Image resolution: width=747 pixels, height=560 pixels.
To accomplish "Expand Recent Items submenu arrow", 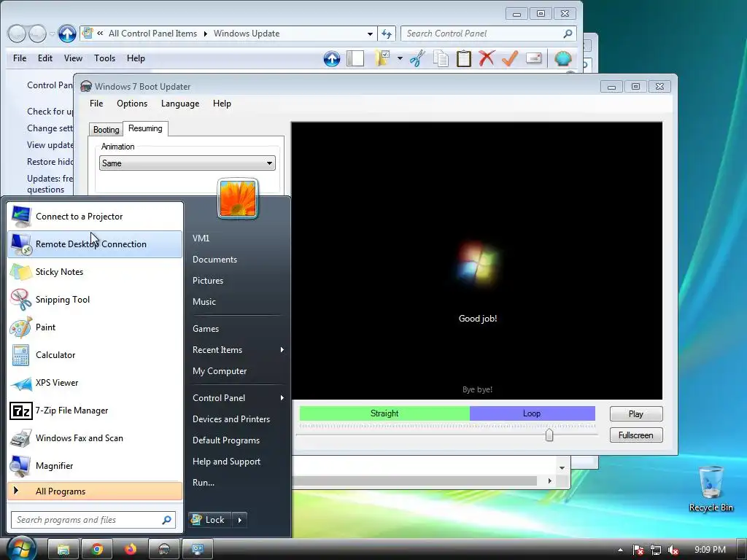I will [282, 350].
